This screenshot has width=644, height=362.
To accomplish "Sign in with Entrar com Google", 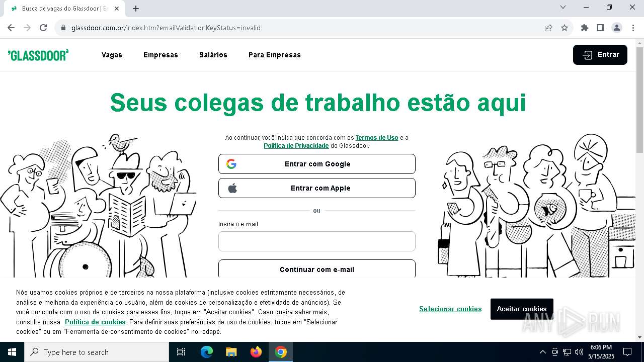I will (x=317, y=164).
